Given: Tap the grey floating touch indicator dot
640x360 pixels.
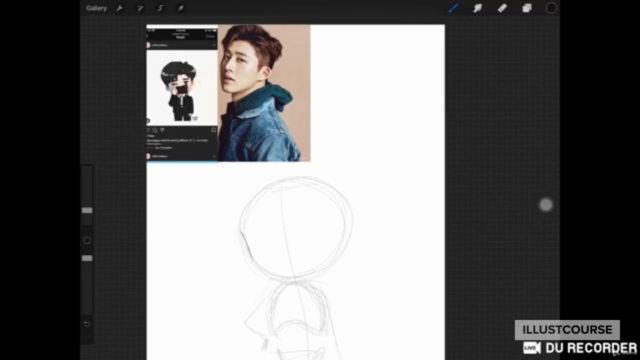Looking at the screenshot, I should coord(546,205).
